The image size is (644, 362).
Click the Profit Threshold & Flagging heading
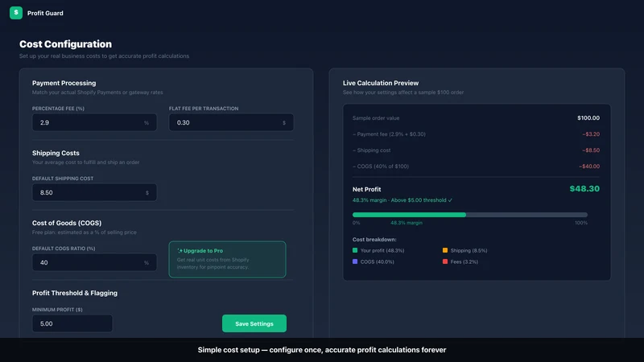pyautogui.click(x=75, y=293)
